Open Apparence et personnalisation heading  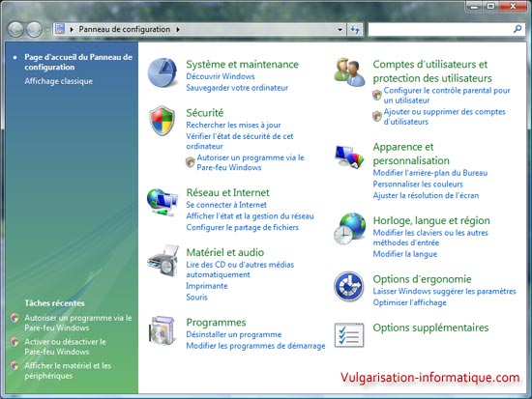[x=411, y=154]
